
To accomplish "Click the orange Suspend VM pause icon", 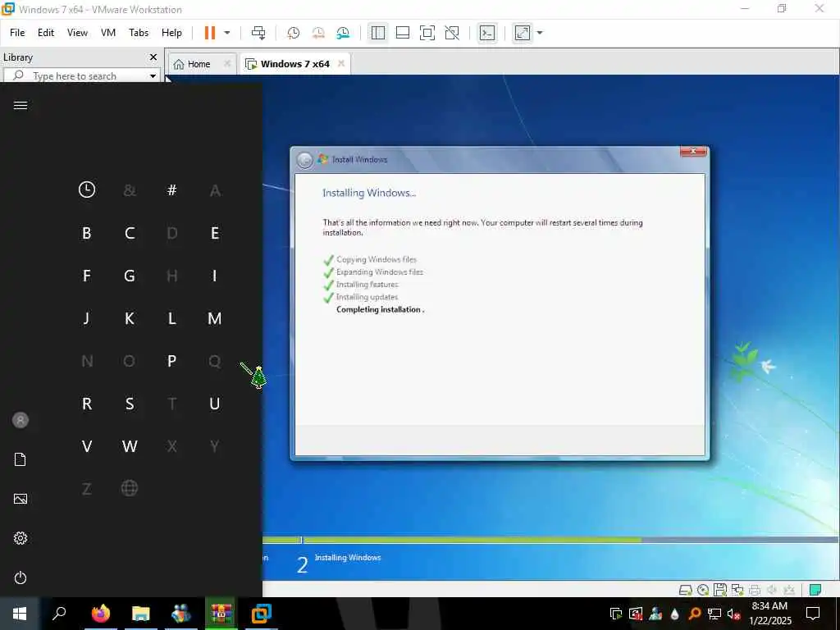I will point(209,33).
